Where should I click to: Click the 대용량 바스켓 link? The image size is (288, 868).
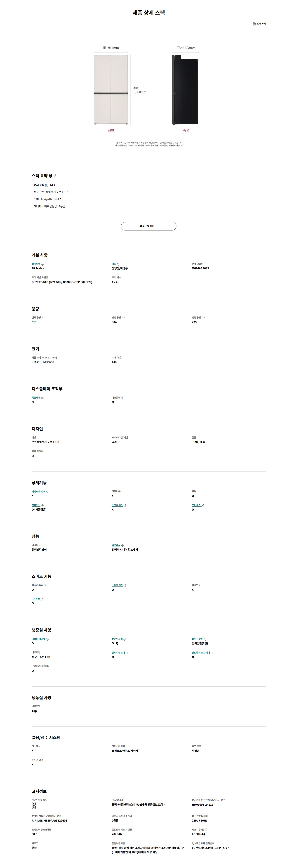tap(39, 639)
